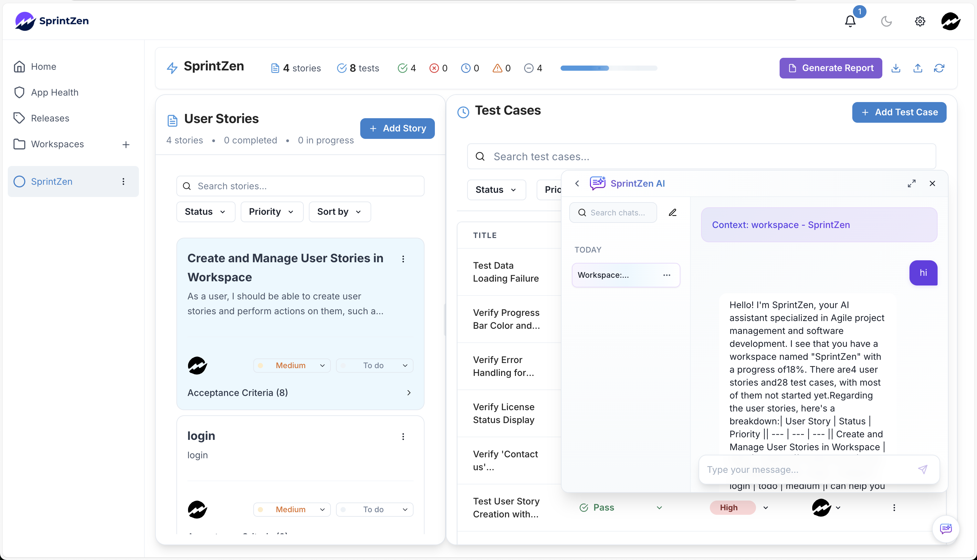Image resolution: width=977 pixels, height=560 pixels.
Task: Open stories Sort by dropdown
Action: pos(339,212)
